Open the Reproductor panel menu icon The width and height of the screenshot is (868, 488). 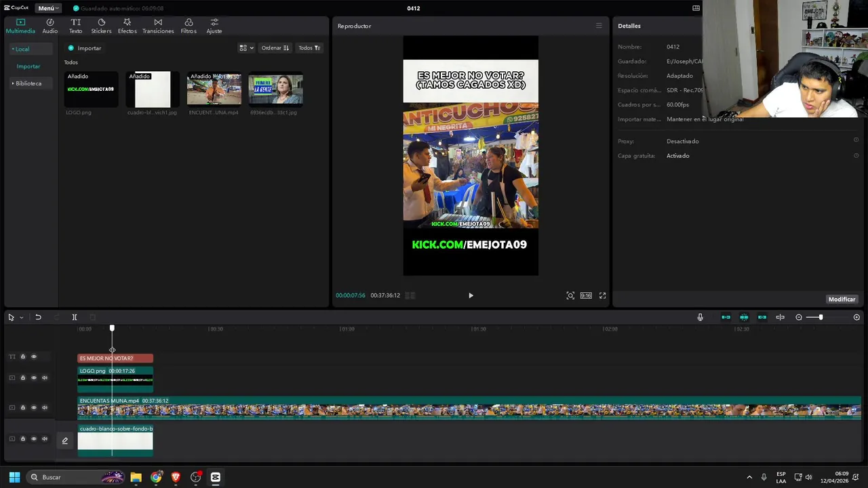pos(599,26)
